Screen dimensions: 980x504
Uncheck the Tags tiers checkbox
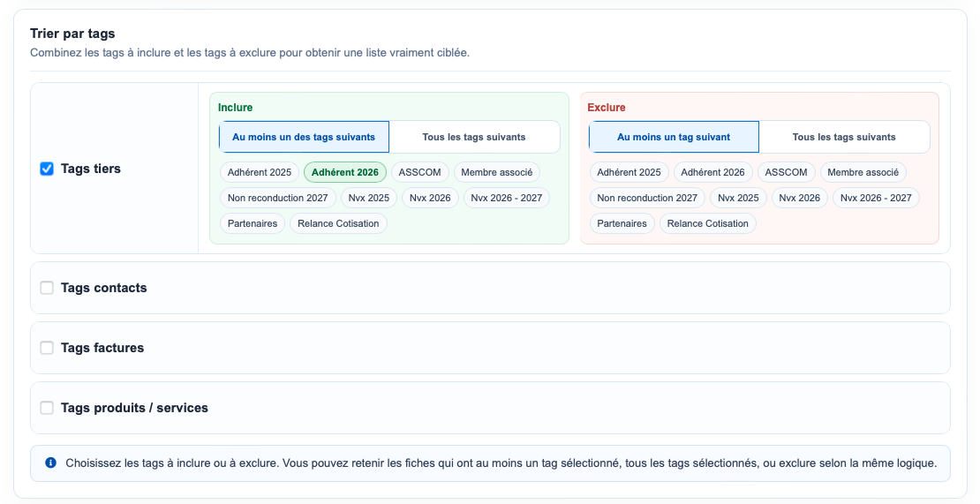(x=47, y=169)
